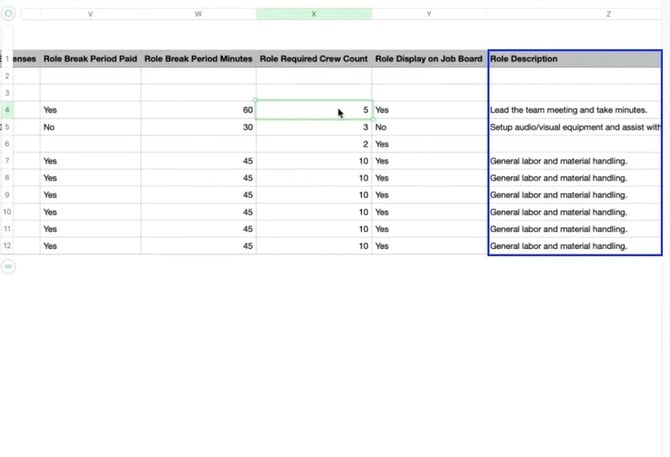Select the cell containing 60 minutes
The width and height of the screenshot is (670, 457).
coord(198,110)
